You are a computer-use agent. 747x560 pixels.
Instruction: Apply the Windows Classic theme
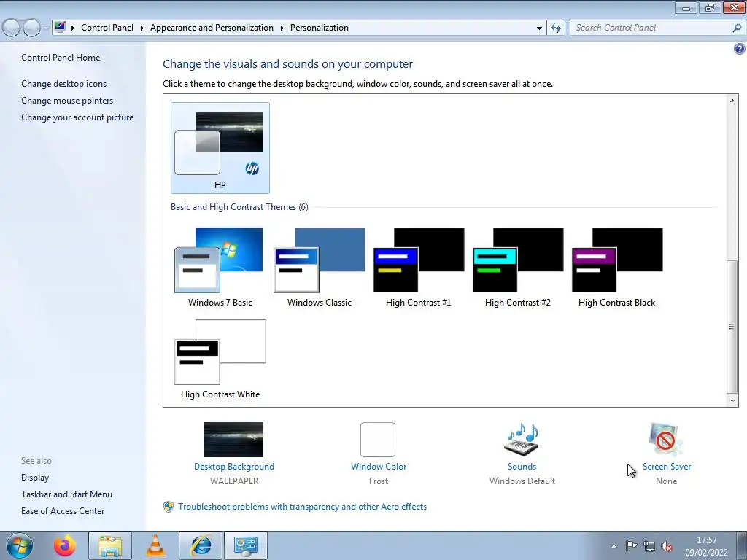point(320,268)
